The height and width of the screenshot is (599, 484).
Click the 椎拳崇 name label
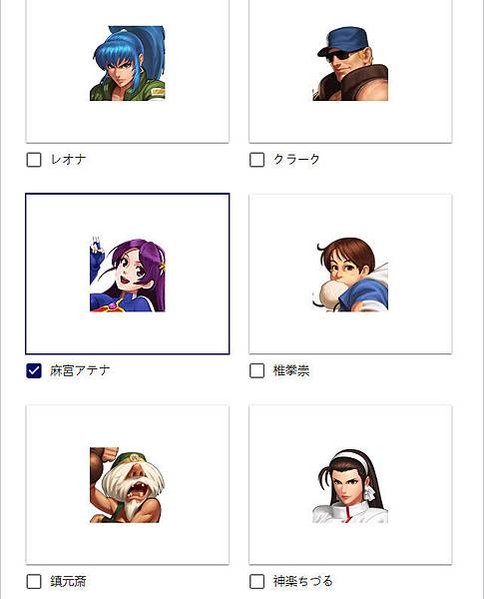click(291, 371)
